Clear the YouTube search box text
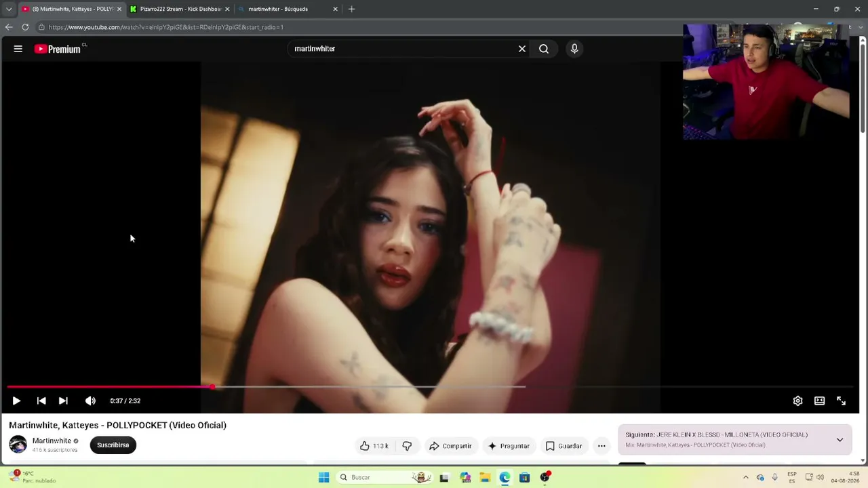The width and height of the screenshot is (868, 488). click(522, 49)
